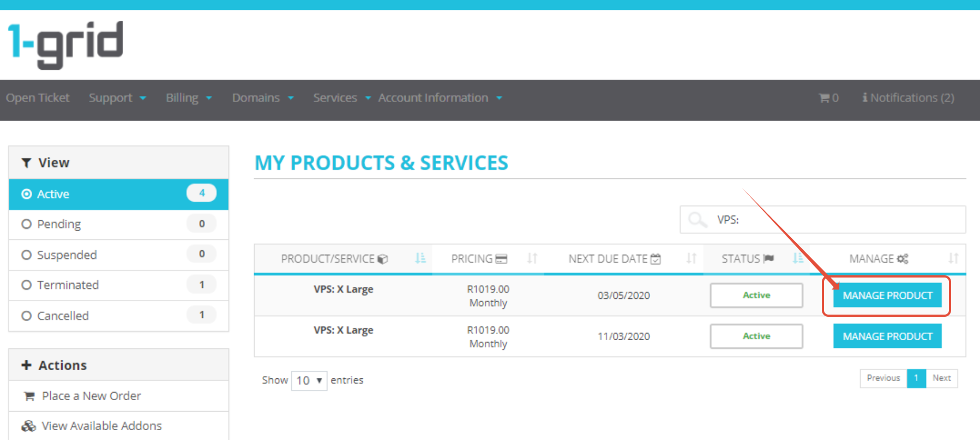Viewport: 980px width, 440px height.
Task: Expand the Support dropdown menu
Action: 117,98
